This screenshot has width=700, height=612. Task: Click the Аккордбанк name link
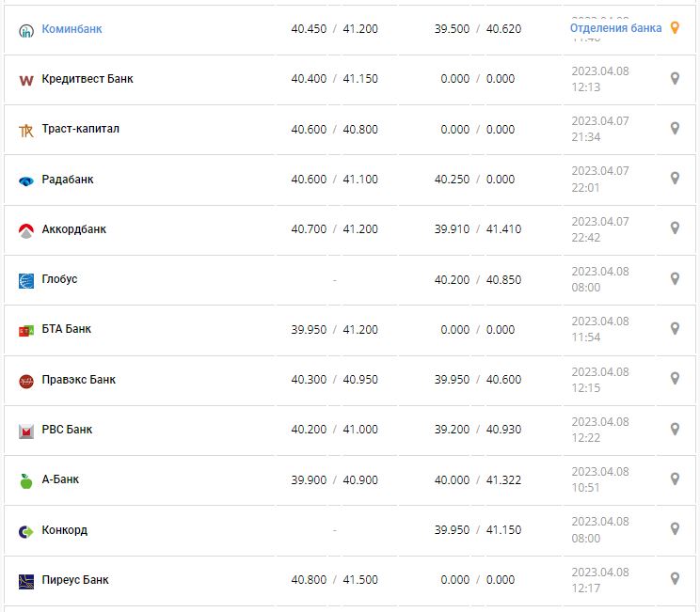(x=74, y=229)
